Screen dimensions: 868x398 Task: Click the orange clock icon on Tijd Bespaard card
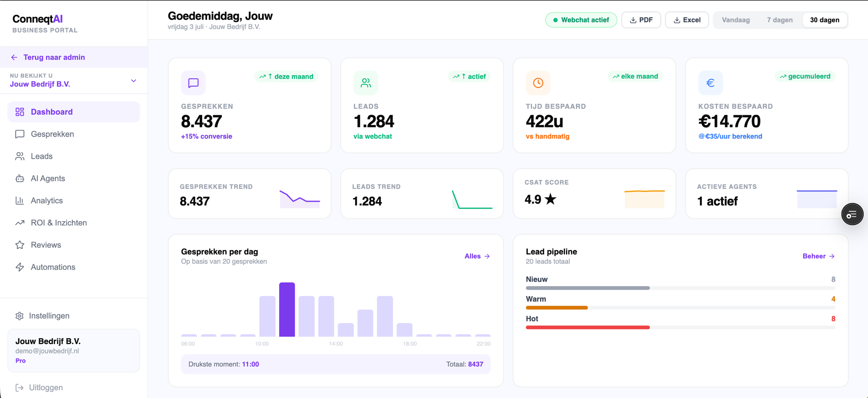[538, 83]
